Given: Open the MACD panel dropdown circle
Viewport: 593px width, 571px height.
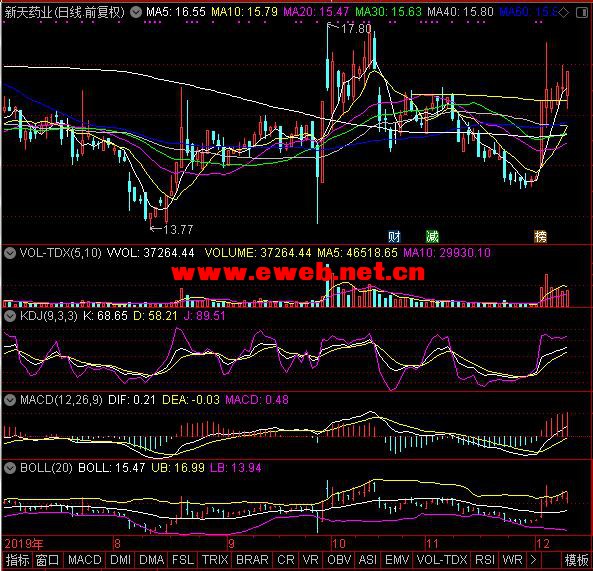Looking at the screenshot, I should click(x=10, y=400).
